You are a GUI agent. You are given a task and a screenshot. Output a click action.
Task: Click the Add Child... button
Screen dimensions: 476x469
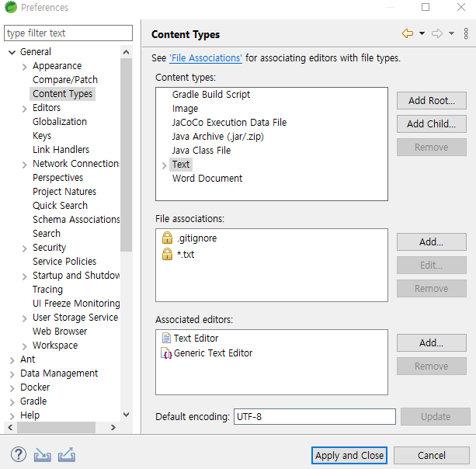click(432, 124)
